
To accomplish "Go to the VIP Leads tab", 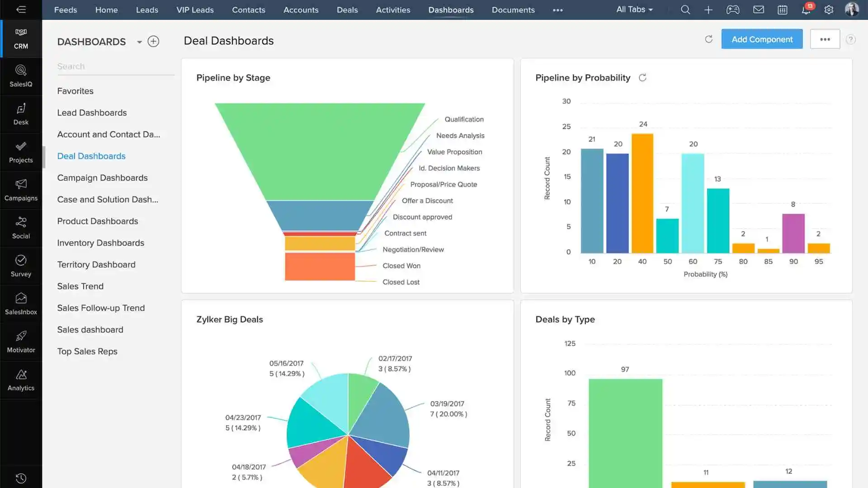I will pyautogui.click(x=195, y=10).
